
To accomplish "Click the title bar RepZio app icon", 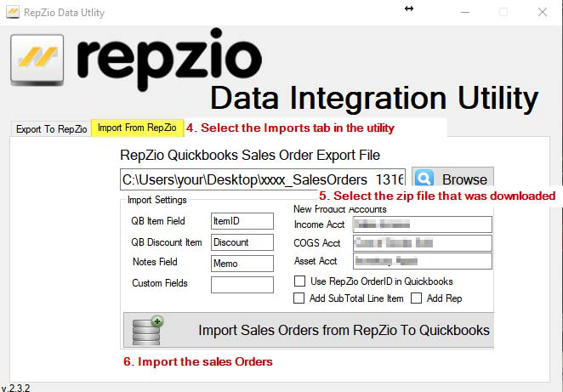I will coord(13,12).
